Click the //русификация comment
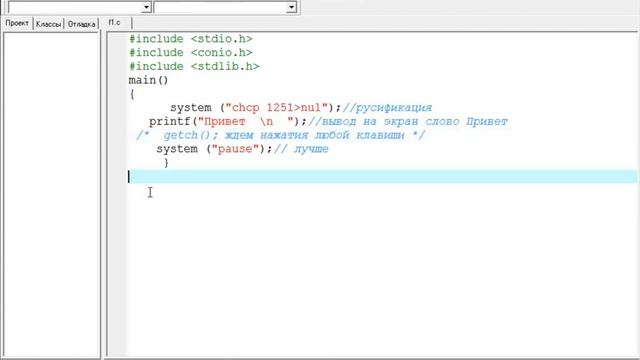The width and height of the screenshot is (640, 360). [x=387, y=108]
